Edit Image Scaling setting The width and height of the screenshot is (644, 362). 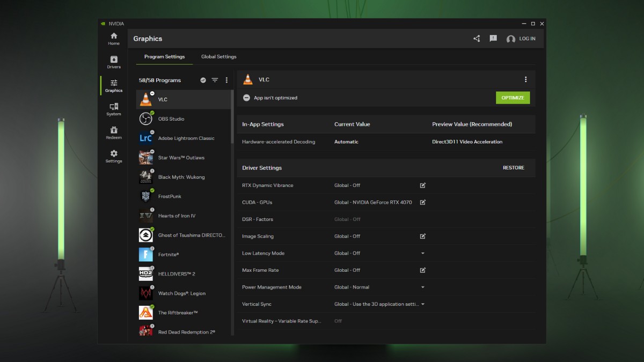coord(423,236)
